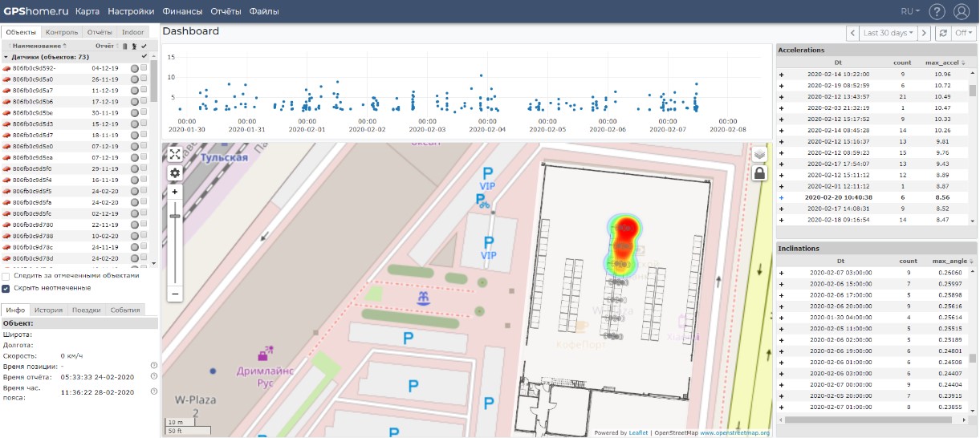Expand inclination row 2020-02-07 03:00:00
The image size is (980, 438).
[781, 273]
